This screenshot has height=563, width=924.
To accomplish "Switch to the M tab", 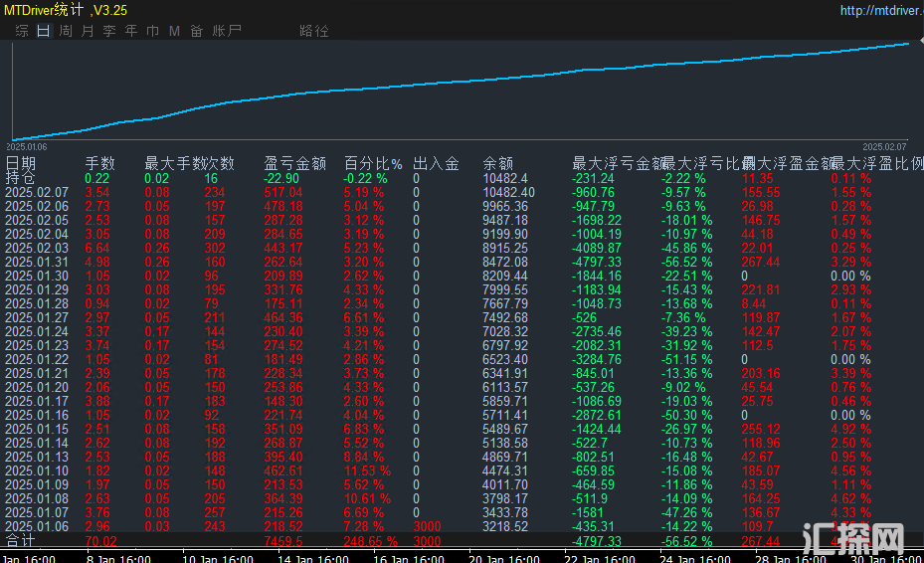I will point(174,31).
